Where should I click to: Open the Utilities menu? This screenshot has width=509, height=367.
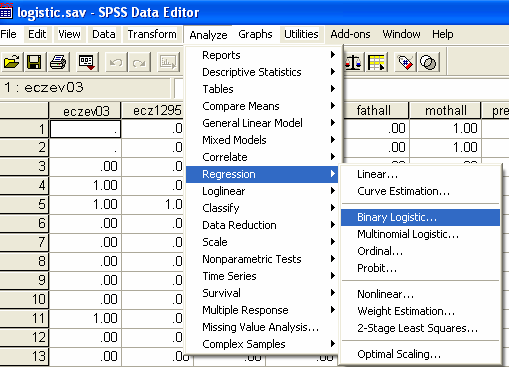[301, 34]
